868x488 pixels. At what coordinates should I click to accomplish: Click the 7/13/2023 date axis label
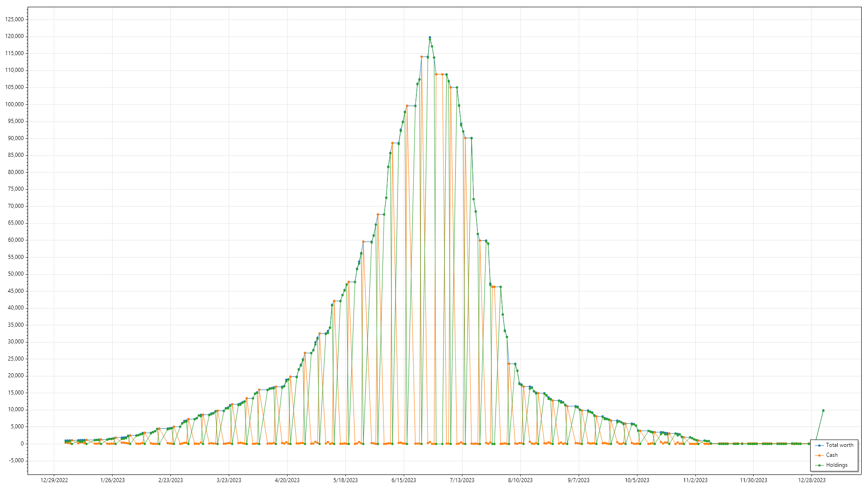pyautogui.click(x=462, y=480)
